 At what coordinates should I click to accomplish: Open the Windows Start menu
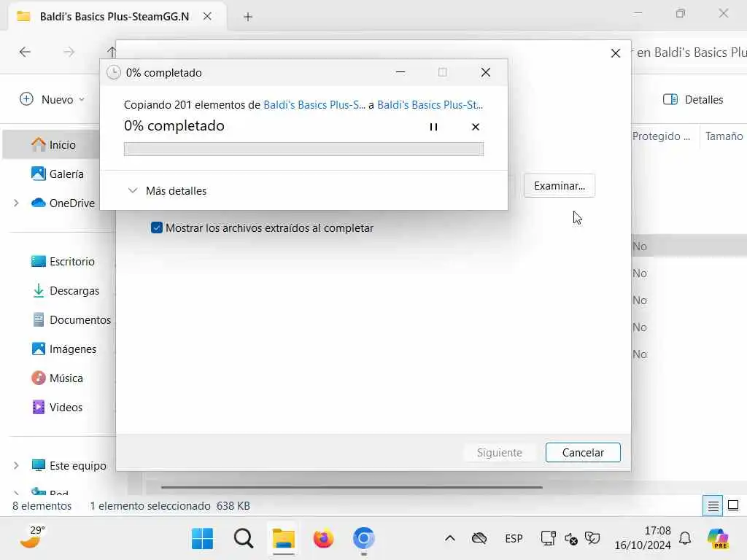(203, 539)
